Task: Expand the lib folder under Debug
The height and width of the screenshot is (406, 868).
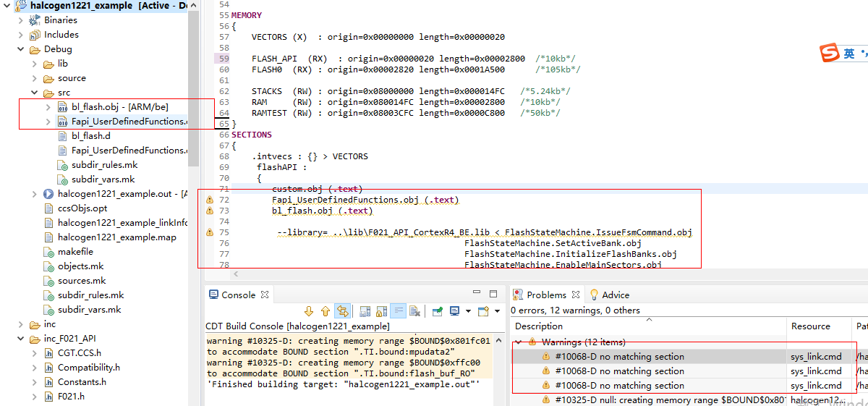Action: pyautogui.click(x=35, y=64)
